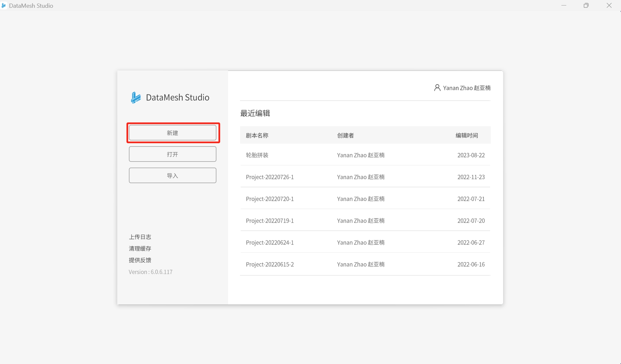The height and width of the screenshot is (364, 621).
Task: Click the 剧本名称 column header
Action: coord(257,135)
